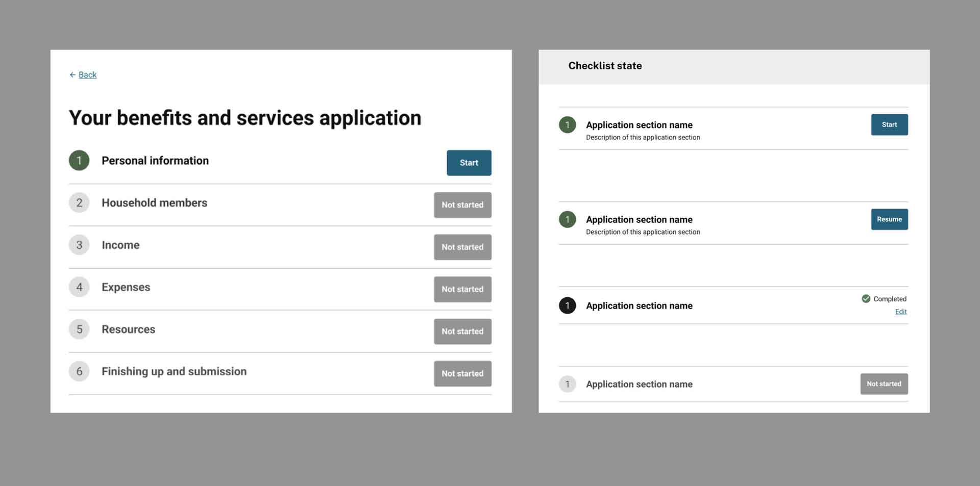Click green step 1 circle beside Personal information
The width and height of the screenshot is (980, 486).
point(79,161)
